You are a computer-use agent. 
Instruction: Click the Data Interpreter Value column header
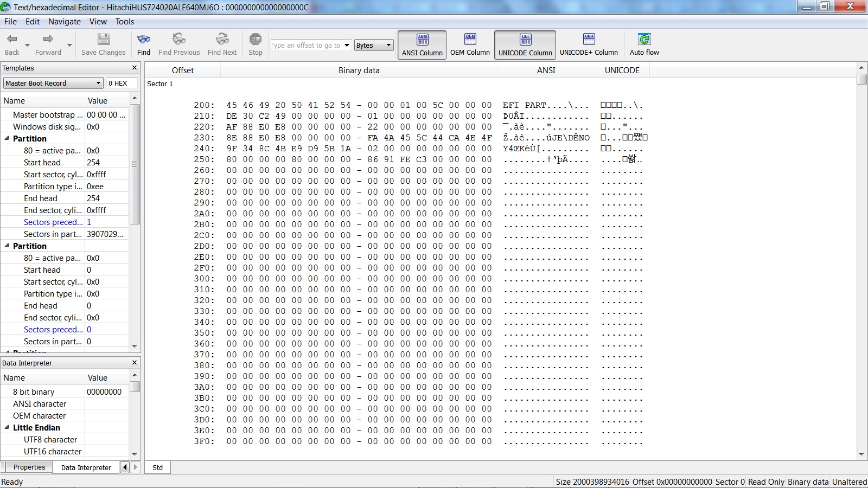106,377
